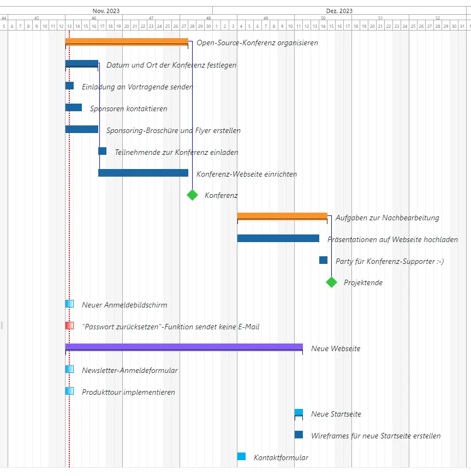Viewport: 471px width, 476px height.
Task: Click the red Passwort zurücksetzen task bar
Action: [69, 324]
